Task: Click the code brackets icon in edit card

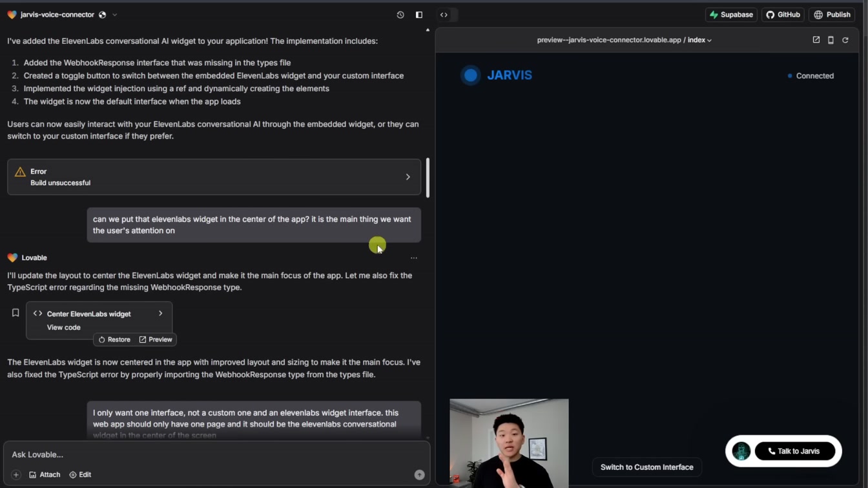Action: point(37,314)
